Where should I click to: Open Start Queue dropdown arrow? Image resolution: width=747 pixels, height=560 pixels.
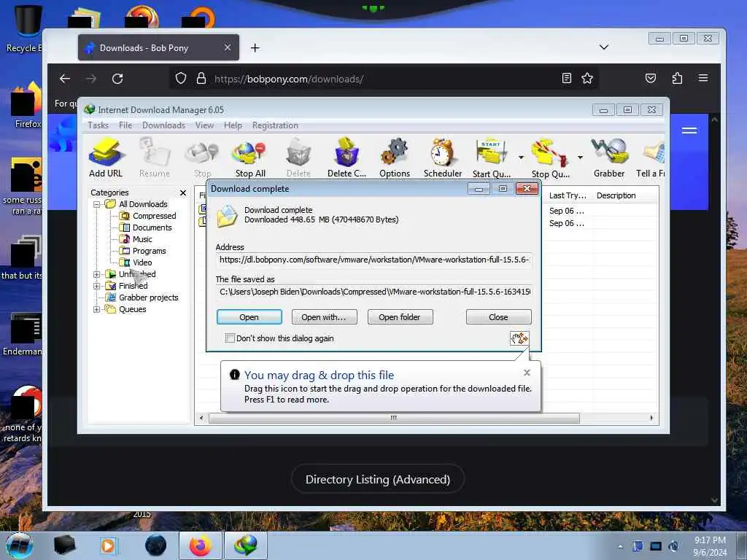coord(521,157)
